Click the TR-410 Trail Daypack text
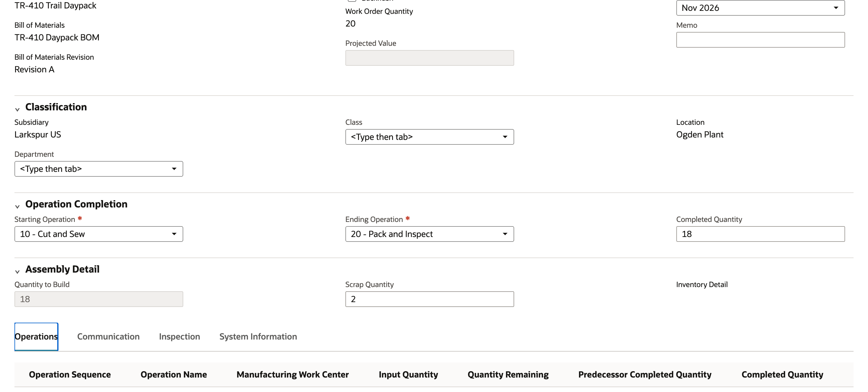The height and width of the screenshot is (392, 868). pos(55,5)
